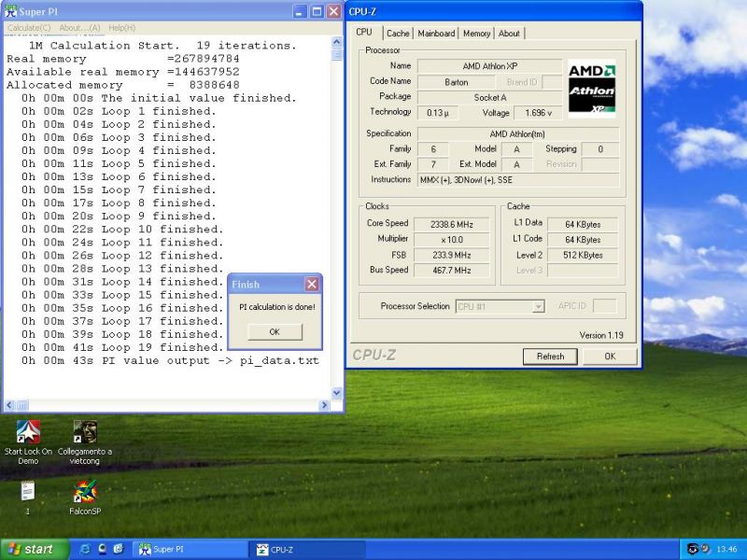This screenshot has width=747, height=560.
Task: Click the Level 2 cache value 512 KBytes
Action: (583, 255)
